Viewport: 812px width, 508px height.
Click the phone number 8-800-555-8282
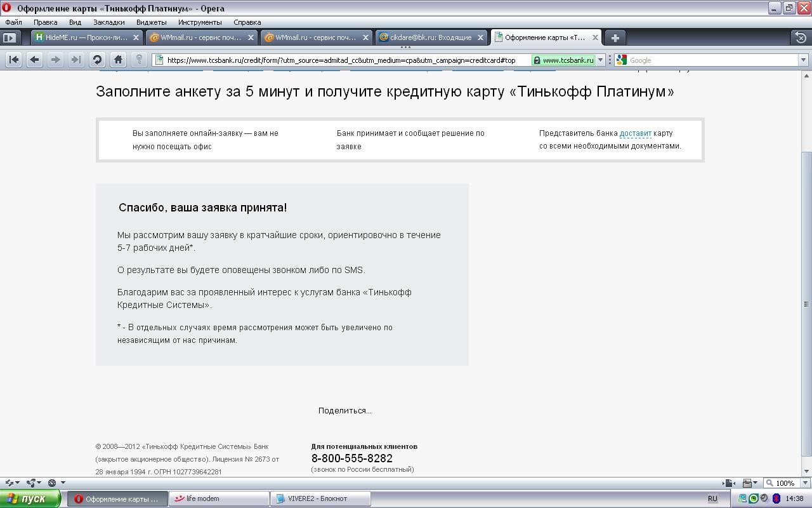tap(351, 458)
